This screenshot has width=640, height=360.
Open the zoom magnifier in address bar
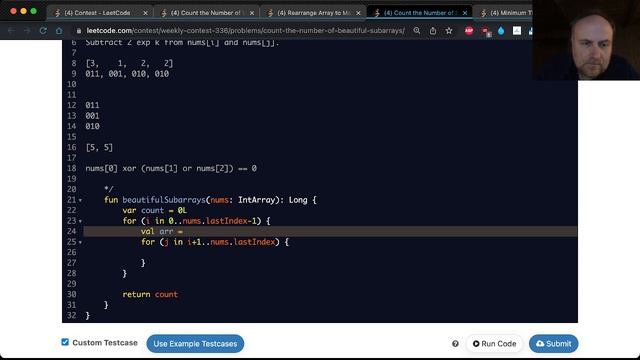click(417, 31)
